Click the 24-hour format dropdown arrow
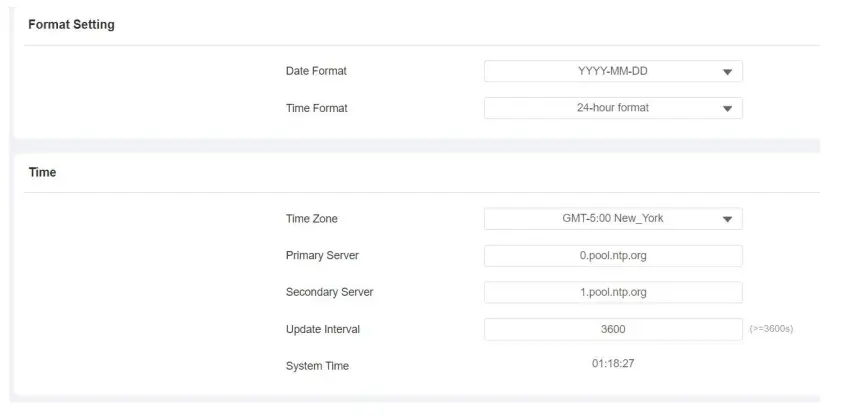This screenshot has width=844, height=417. (727, 109)
